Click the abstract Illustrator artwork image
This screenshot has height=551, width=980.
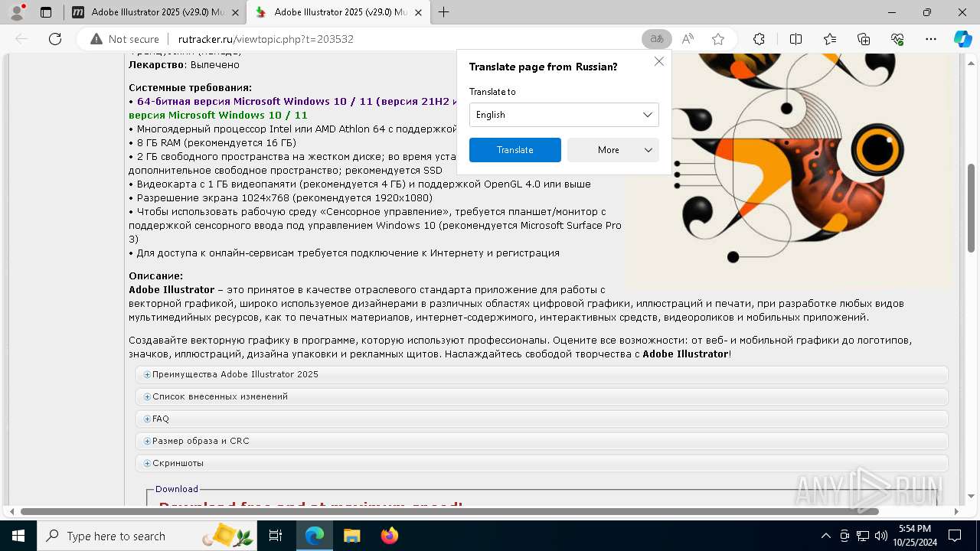click(791, 170)
